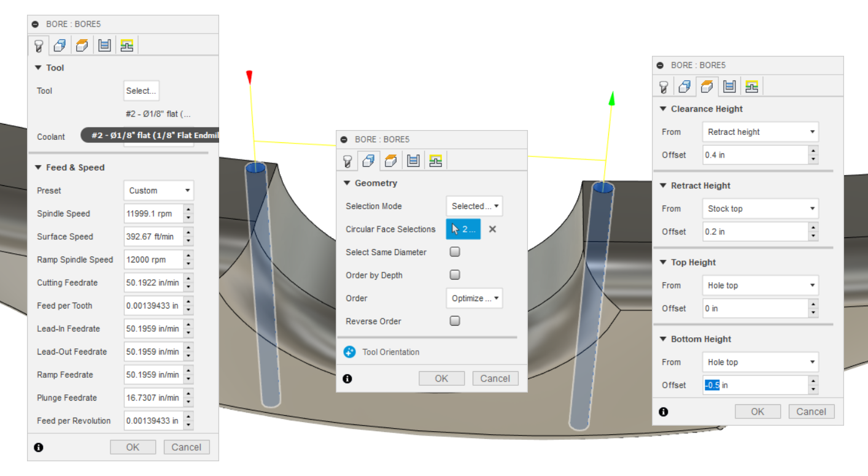Collapse the Top Height section
This screenshot has height=476, width=868.
pos(688,262)
